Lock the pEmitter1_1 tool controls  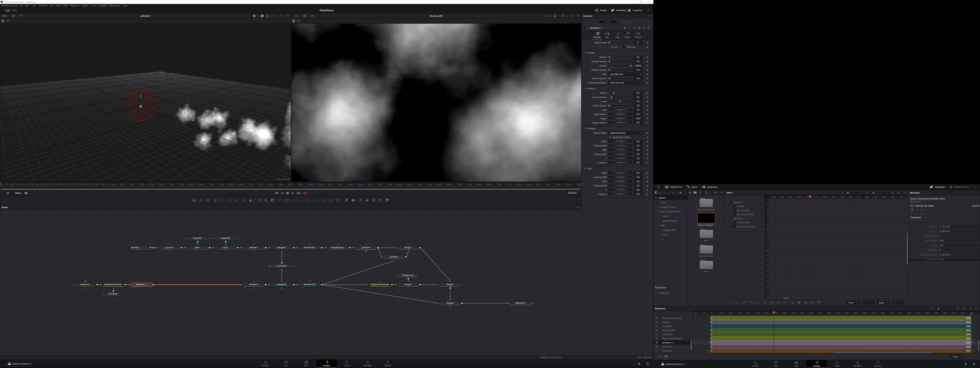click(x=644, y=28)
